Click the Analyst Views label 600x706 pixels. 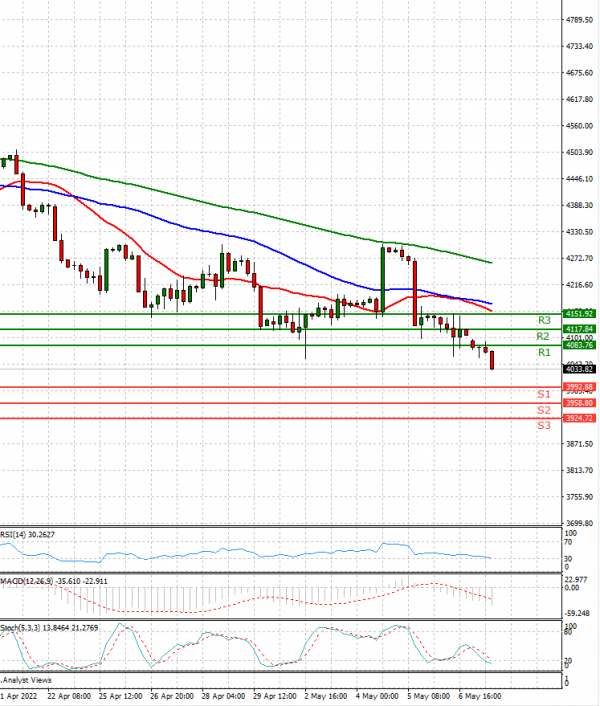click(27, 680)
